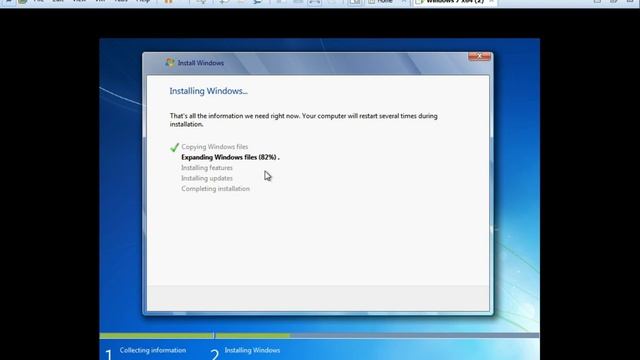The width and height of the screenshot is (640, 360).
Task: Click the 'Completing installation' step
Action: click(216, 189)
